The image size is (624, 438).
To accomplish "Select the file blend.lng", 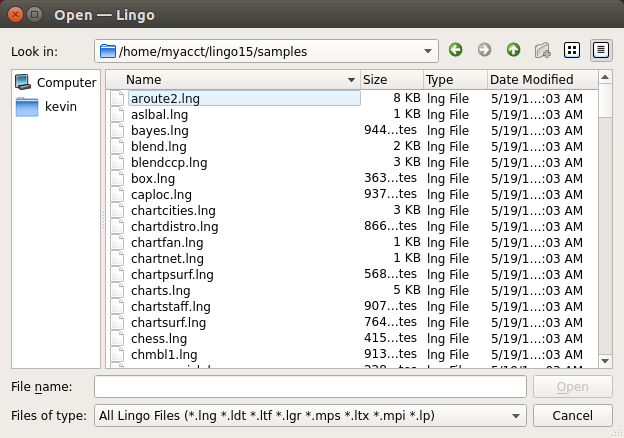I will (159, 146).
